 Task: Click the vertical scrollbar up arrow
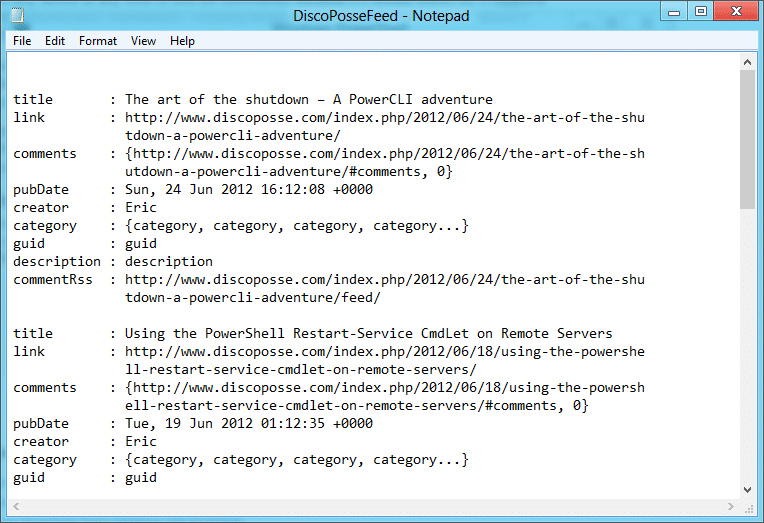[x=747, y=61]
